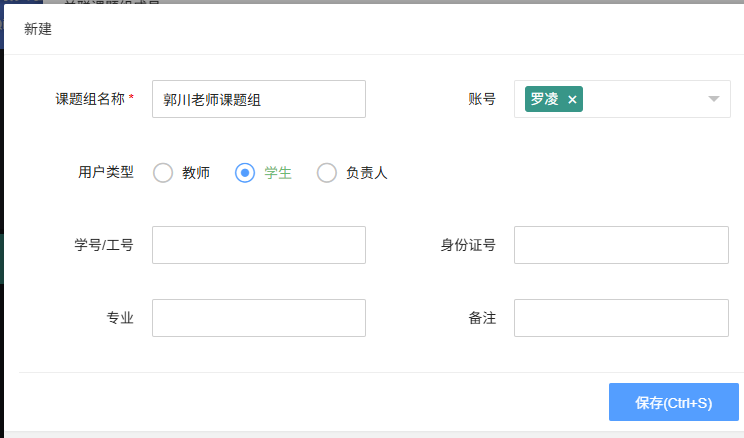This screenshot has width=744, height=438.
Task: Click the 用户类型 label text
Action: click(106, 172)
